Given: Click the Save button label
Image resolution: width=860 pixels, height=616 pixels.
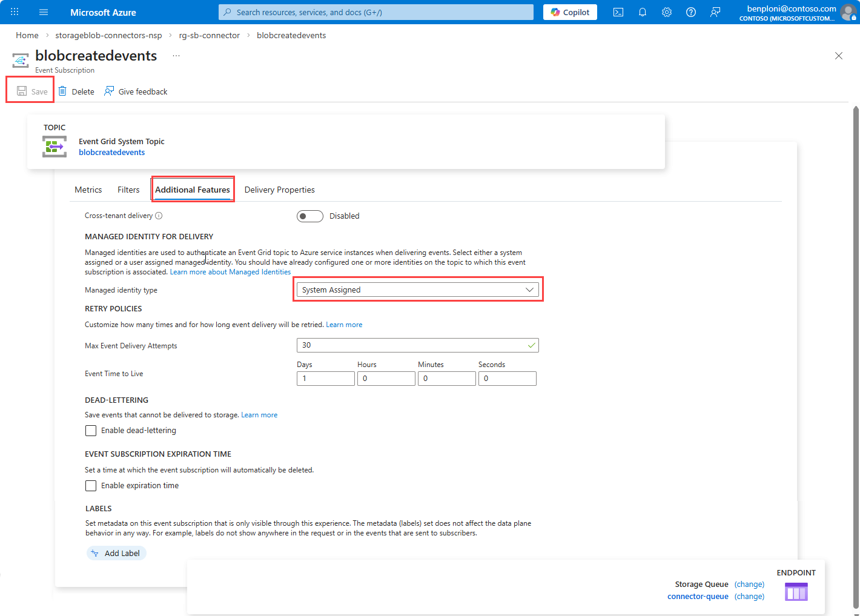Looking at the screenshot, I should tap(39, 92).
